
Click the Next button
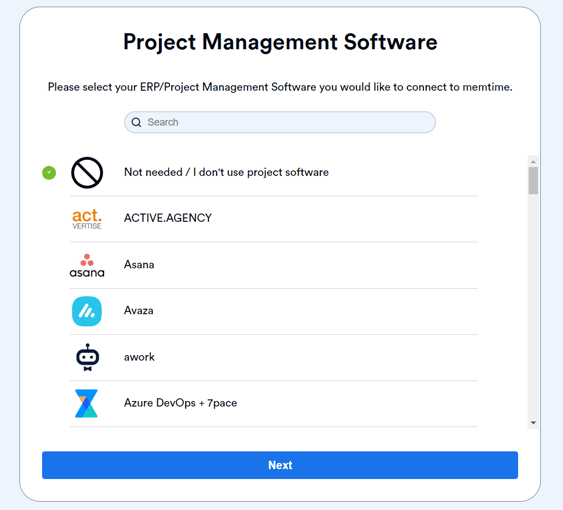click(x=280, y=465)
